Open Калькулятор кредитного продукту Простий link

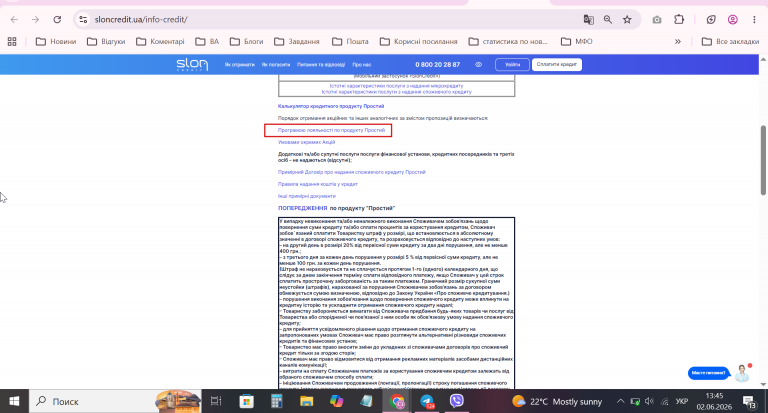click(x=331, y=106)
